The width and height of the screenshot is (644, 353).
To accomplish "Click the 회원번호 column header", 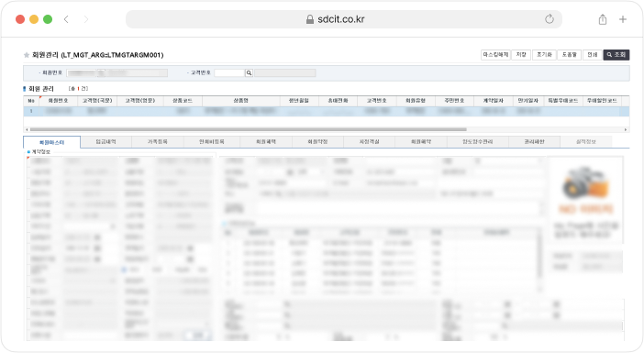I will pos(59,101).
